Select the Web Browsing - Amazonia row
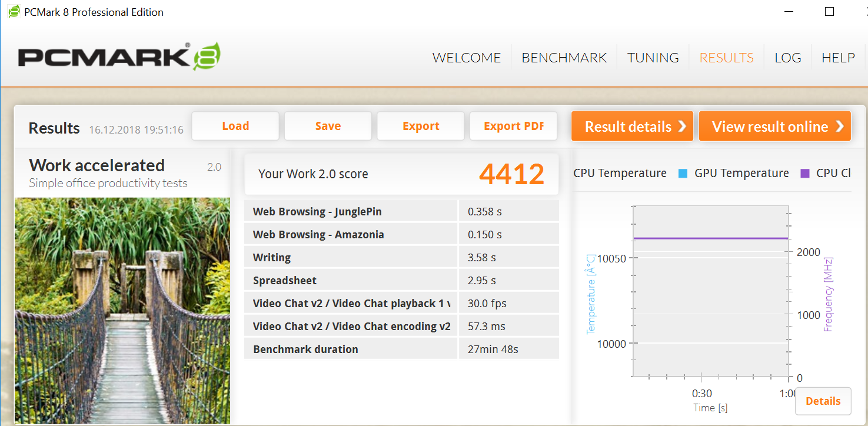Viewport: 868px width, 426px height. click(x=401, y=234)
